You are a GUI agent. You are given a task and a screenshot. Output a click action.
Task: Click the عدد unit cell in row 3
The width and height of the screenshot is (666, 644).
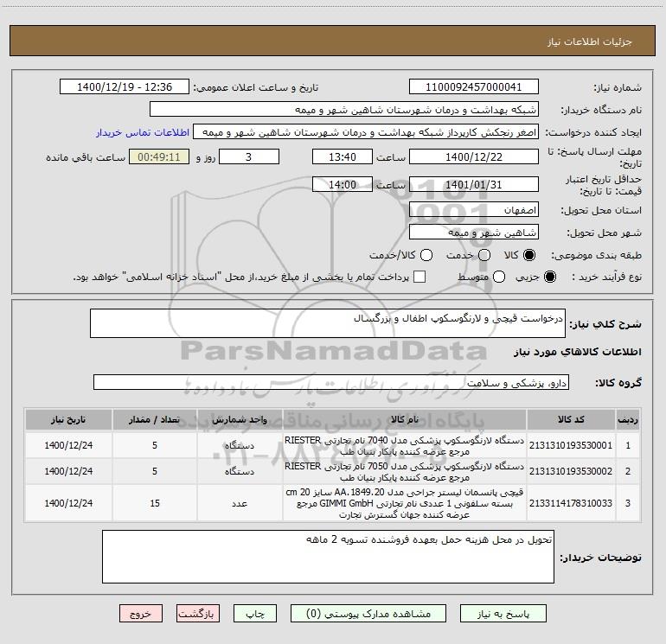coord(240,503)
